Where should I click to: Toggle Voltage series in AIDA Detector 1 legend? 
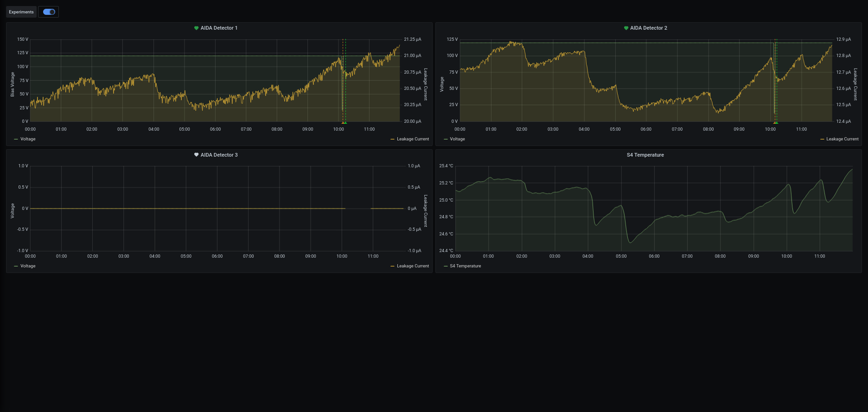click(x=28, y=139)
